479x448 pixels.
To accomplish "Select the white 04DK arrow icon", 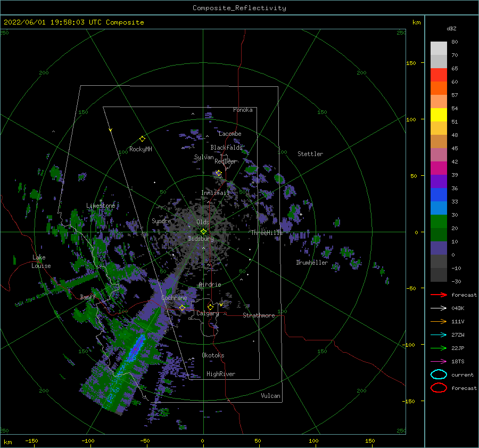I will [439, 308].
